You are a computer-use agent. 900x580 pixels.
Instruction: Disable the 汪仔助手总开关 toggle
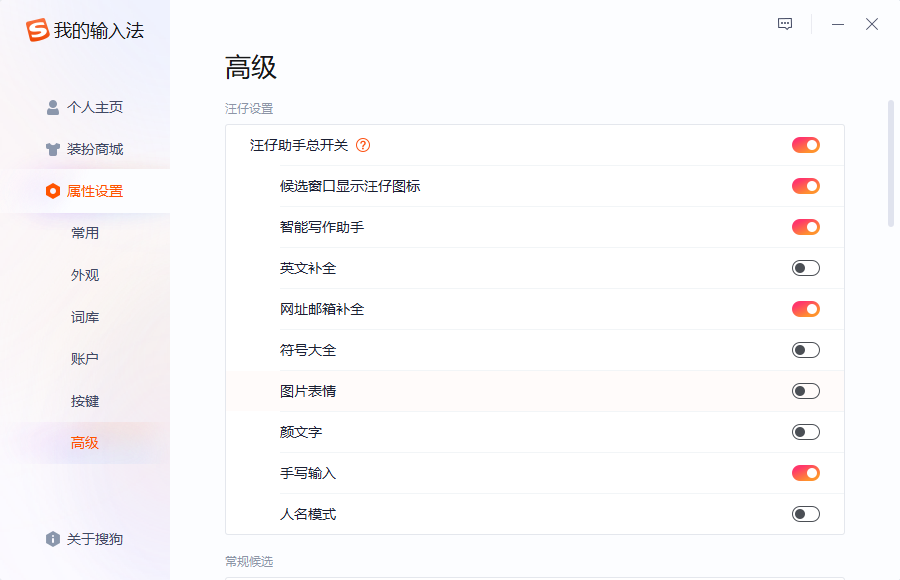tap(806, 145)
